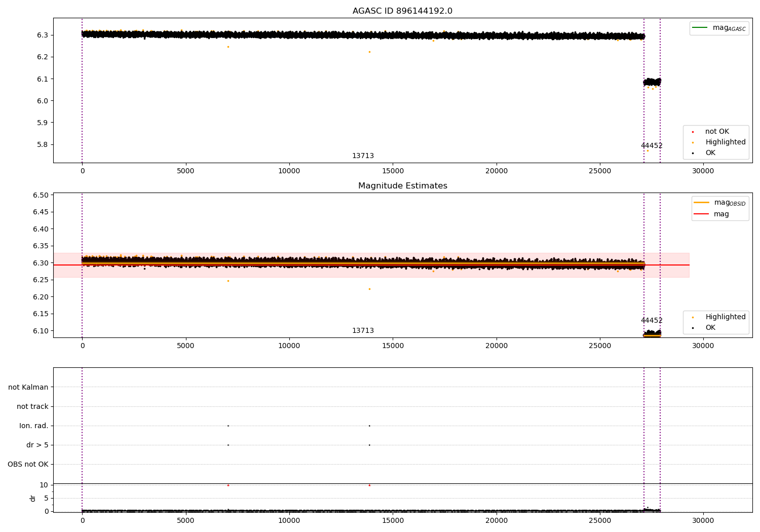Click the "25000" x-tick of the top plot
The image size is (760, 532).
[x=600, y=171]
